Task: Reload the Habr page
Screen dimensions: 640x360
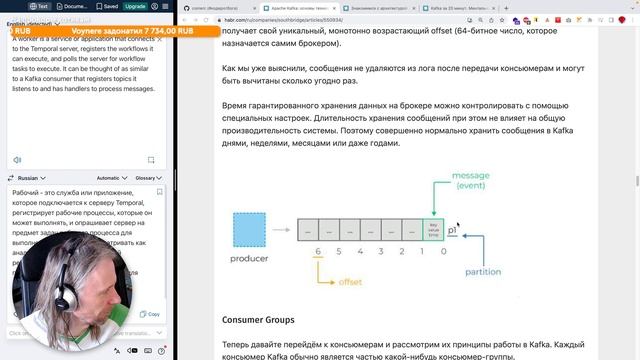Action: click(x=206, y=20)
